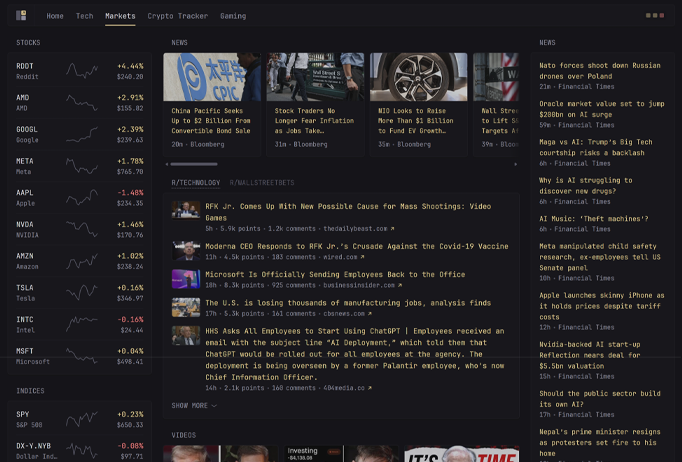Image resolution: width=682 pixels, height=462 pixels.
Task: Open the partially visible Wall Street news card
Action: pos(496,104)
